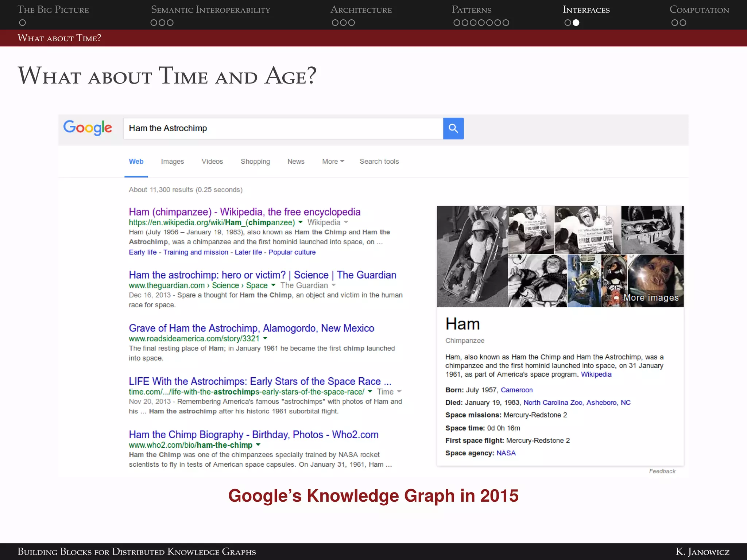The height and width of the screenshot is (560, 747).
Task: Open the News tab
Action: coord(296,162)
